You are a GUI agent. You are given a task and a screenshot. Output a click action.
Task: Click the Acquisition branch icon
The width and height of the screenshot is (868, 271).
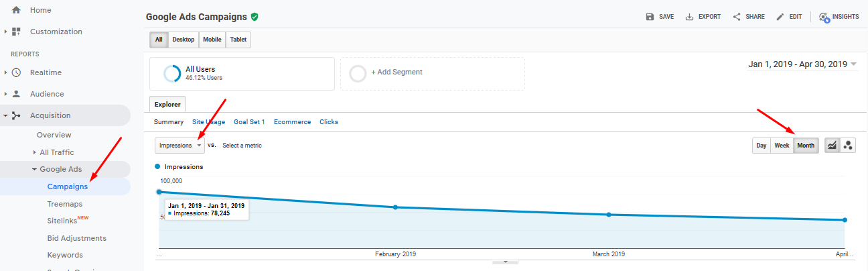(17, 115)
